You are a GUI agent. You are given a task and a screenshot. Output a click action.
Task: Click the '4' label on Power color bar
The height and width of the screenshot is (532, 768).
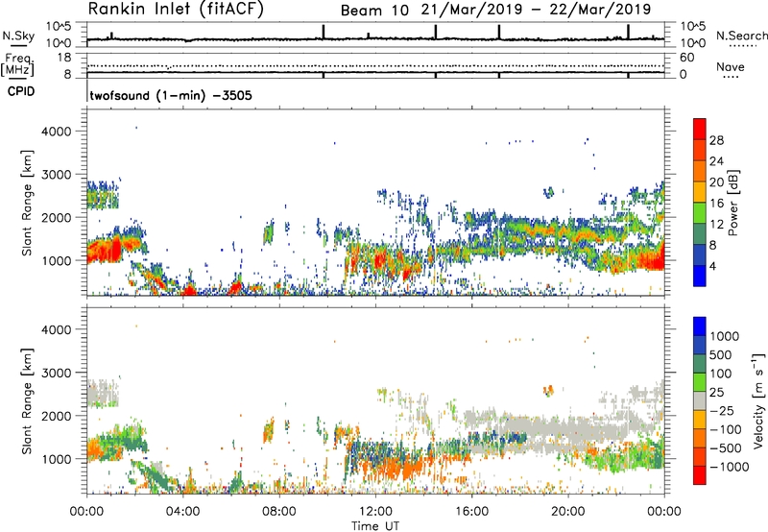712,267
